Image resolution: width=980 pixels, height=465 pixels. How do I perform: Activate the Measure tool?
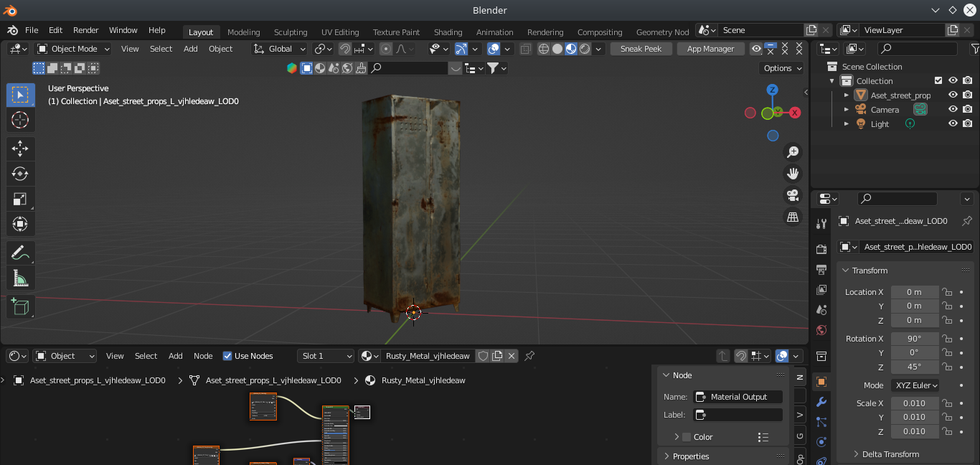tap(20, 278)
